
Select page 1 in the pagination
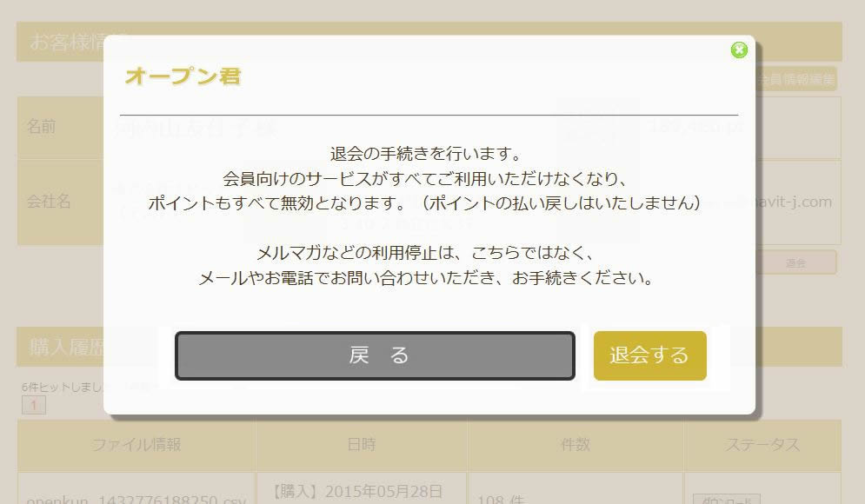pyautogui.click(x=34, y=405)
